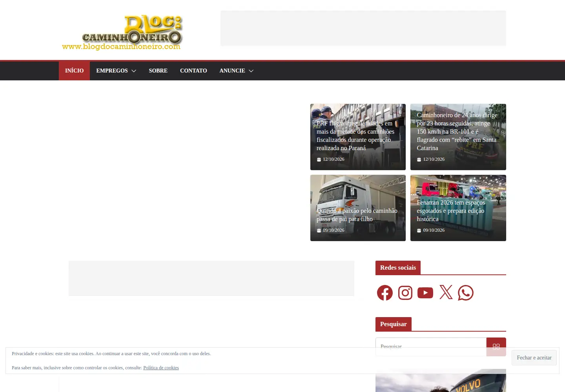The height and width of the screenshot is (392, 565).
Task: Click the 12/10/2026 date on Caminhoneiro de 24 anos article
Action: [x=434, y=159]
